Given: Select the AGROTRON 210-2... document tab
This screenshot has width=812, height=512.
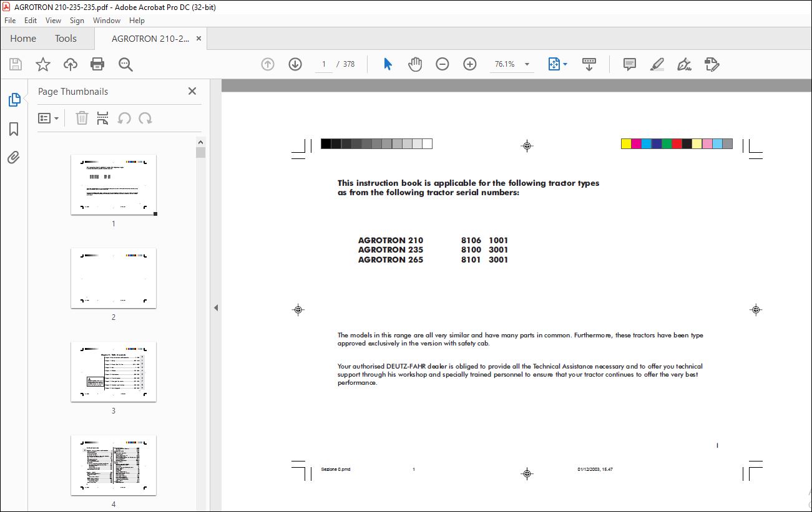Looking at the screenshot, I should click(150, 39).
